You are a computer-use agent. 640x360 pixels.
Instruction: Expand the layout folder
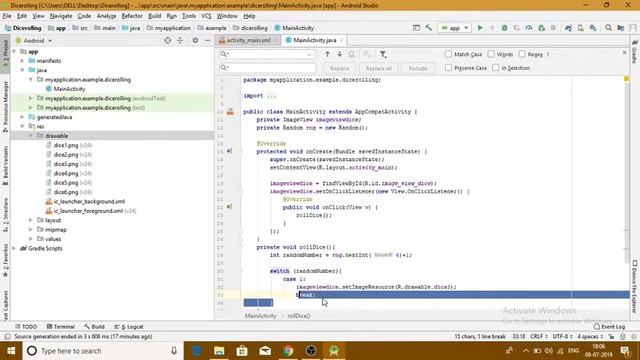[31, 220]
